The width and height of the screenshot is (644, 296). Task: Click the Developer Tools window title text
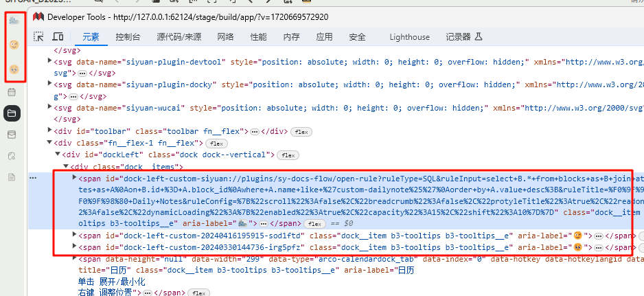pyautogui.click(x=187, y=17)
